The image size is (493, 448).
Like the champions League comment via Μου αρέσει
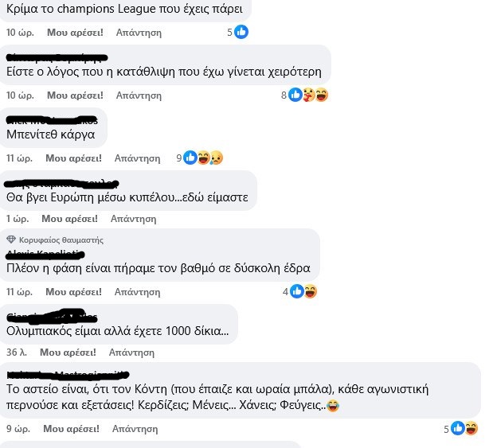tap(75, 33)
